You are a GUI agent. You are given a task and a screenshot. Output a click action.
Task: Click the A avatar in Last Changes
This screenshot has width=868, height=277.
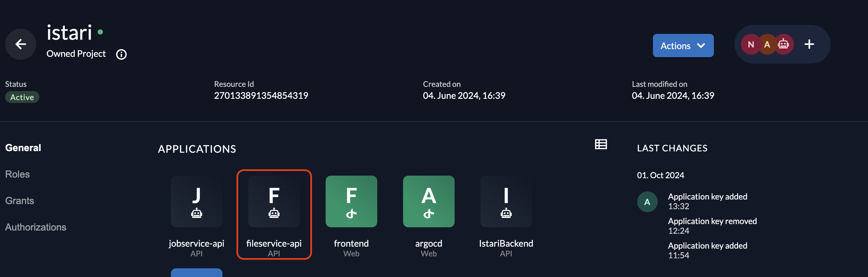point(647,202)
